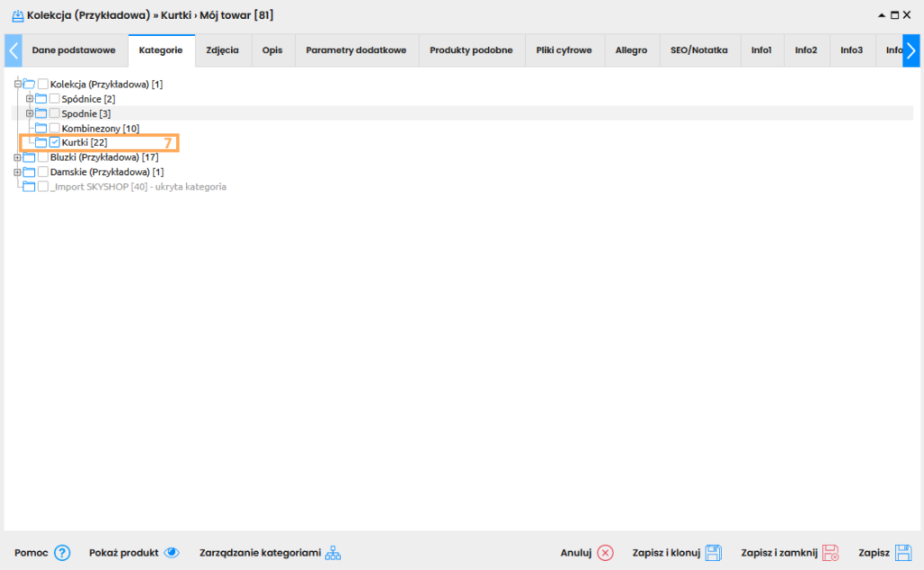
Task: Check the Kombinezony [10] category checkbox
Action: coord(55,128)
